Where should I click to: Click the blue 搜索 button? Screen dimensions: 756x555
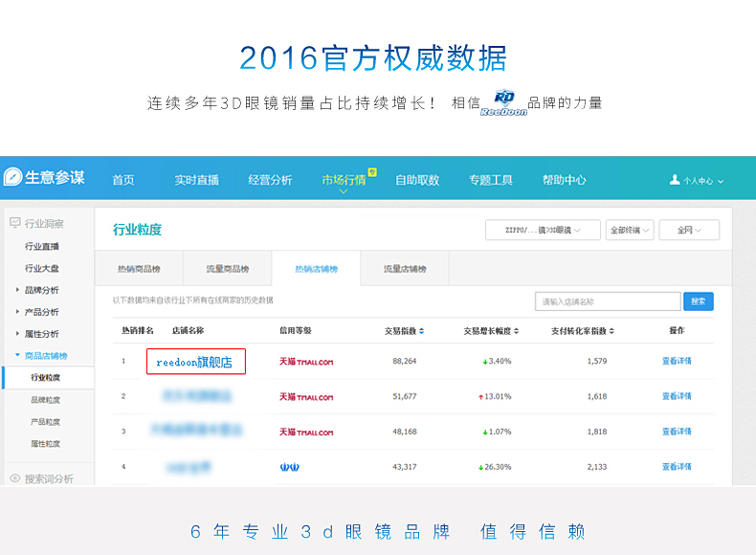click(699, 301)
